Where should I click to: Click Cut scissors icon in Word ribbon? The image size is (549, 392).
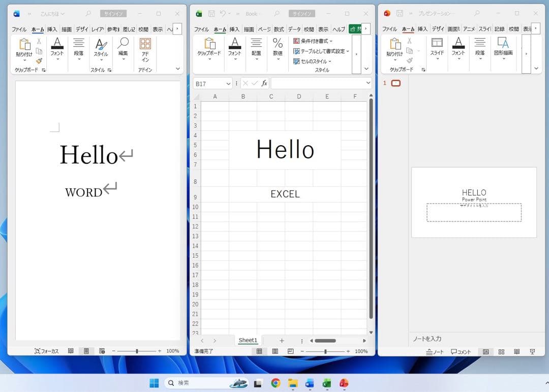[x=39, y=41]
